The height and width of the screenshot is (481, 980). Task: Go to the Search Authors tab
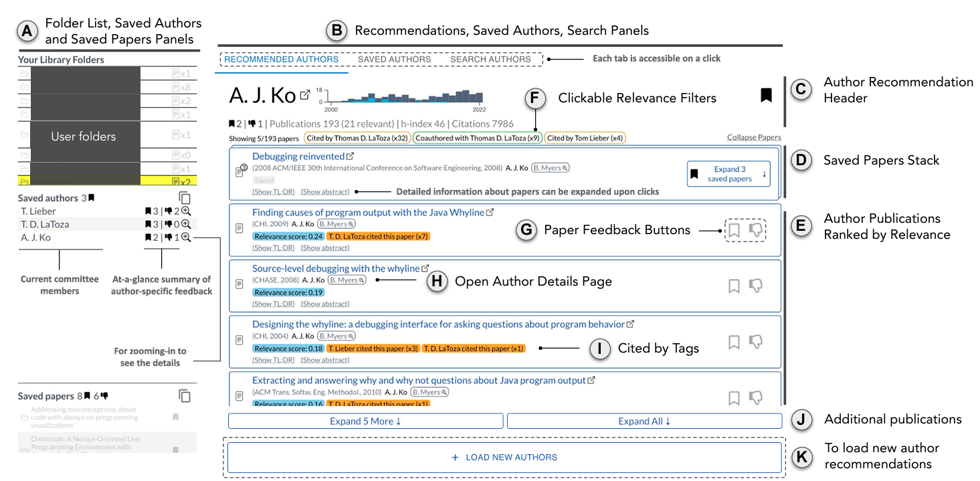[490, 59]
